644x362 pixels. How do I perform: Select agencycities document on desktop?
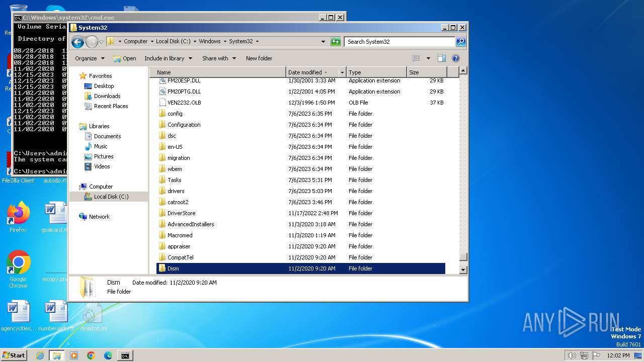click(x=18, y=316)
